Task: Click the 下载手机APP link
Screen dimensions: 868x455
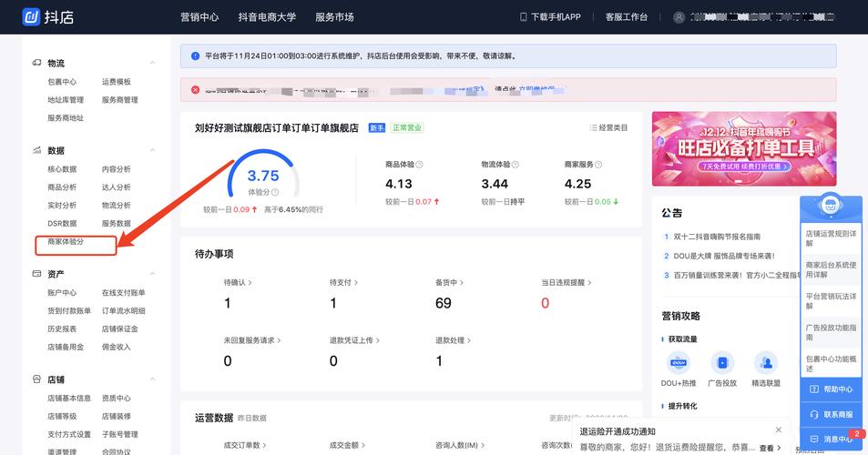Action: (549, 17)
